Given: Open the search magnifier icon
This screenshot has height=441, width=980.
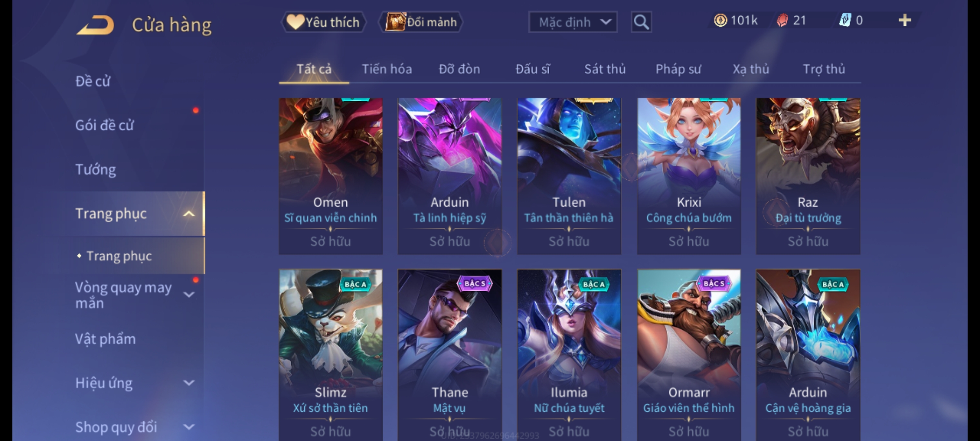Looking at the screenshot, I should [641, 22].
